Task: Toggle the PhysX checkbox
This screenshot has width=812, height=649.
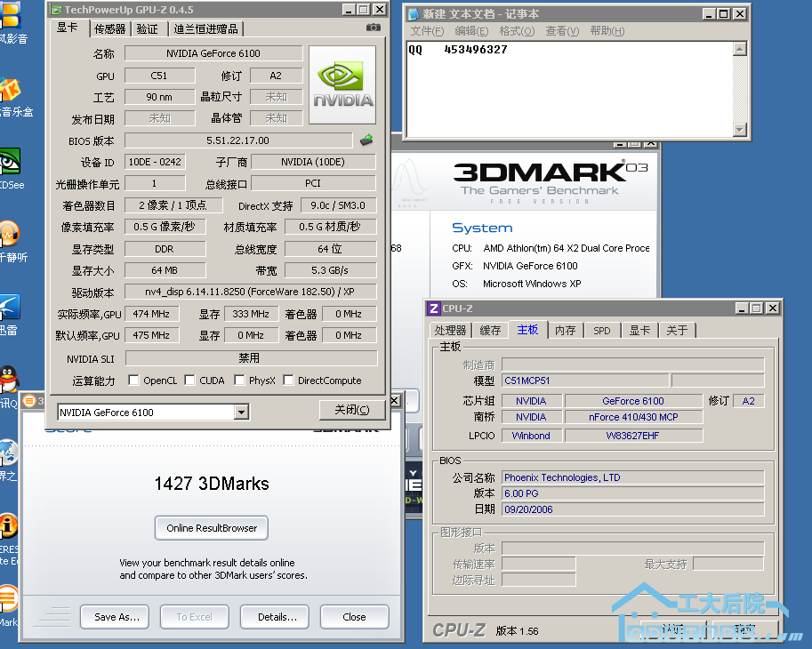Action: point(239,381)
